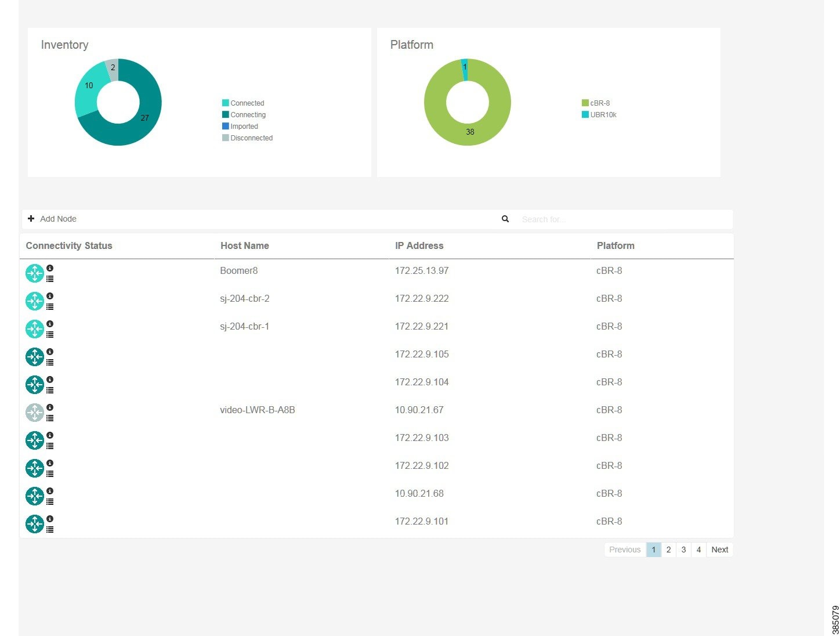Viewport: 840px width, 636px height.
Task: Click the dark teal router icon for 172.22.9.105
Action: (35, 356)
